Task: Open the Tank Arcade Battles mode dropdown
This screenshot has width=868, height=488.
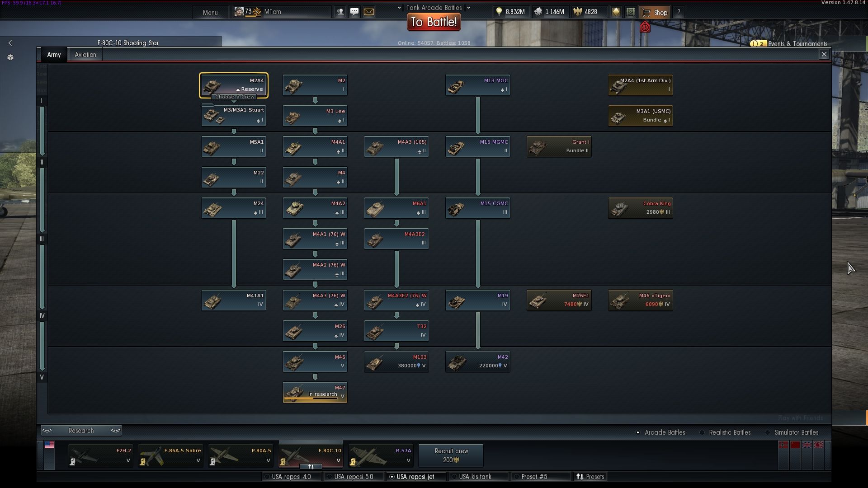Action: [x=434, y=8]
